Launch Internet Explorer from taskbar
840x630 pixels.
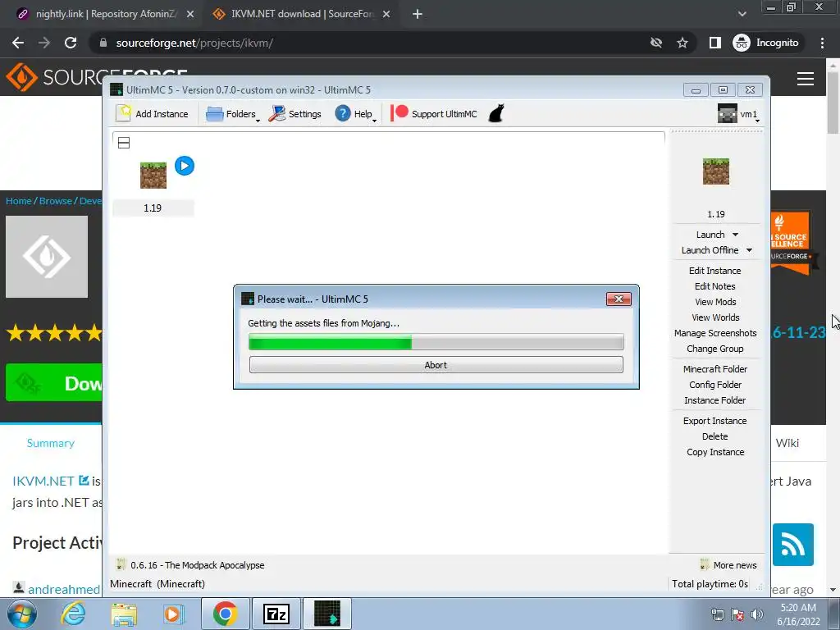pos(73,614)
